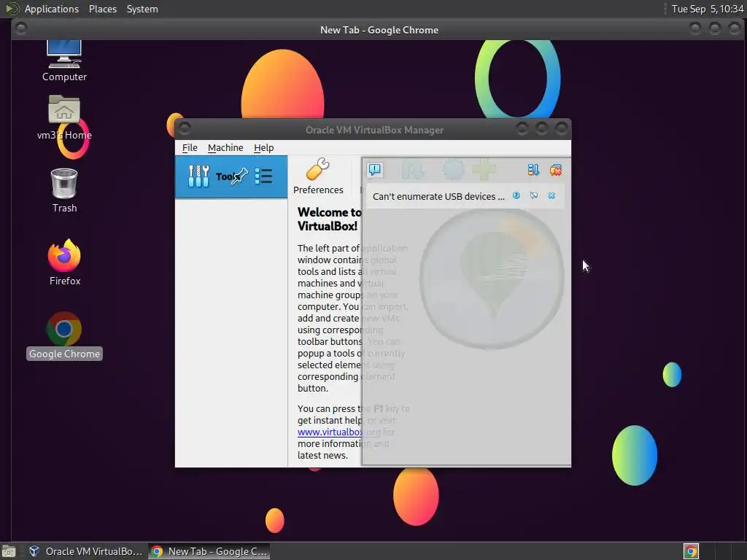Toggle the notification center speech-bubble icon
This screenshot has height=560, width=747.
tap(375, 170)
